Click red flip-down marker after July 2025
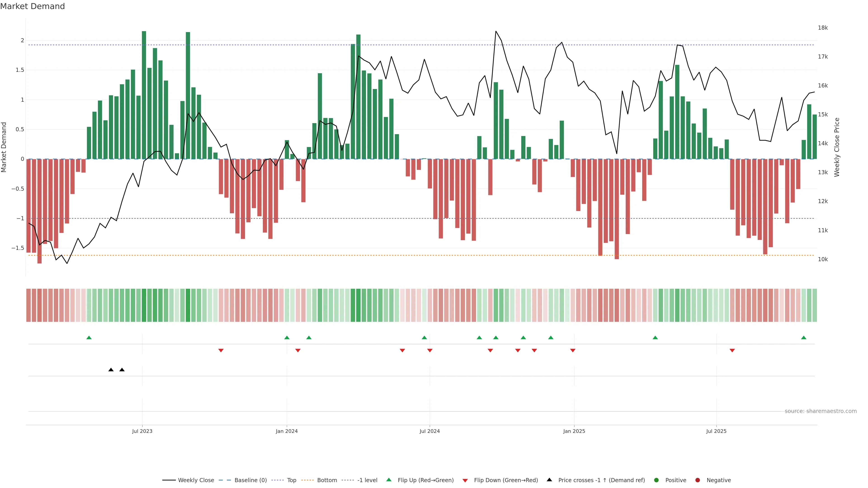Viewport: 868px width, 488px height. click(732, 351)
